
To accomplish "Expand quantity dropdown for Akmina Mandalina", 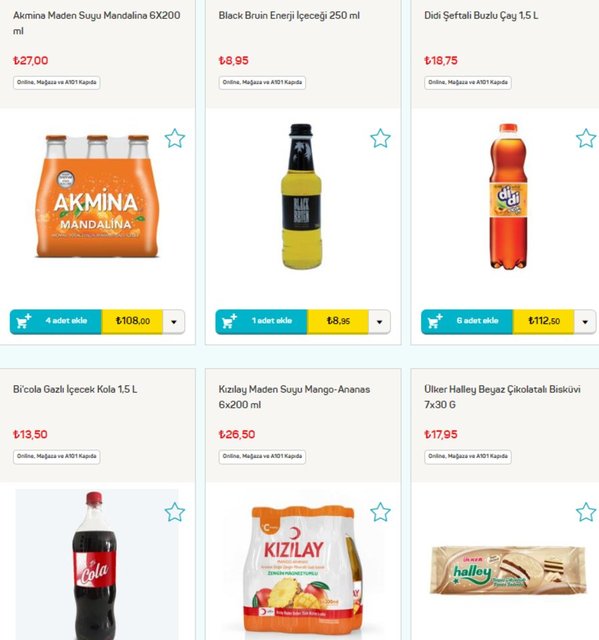I will [174, 322].
